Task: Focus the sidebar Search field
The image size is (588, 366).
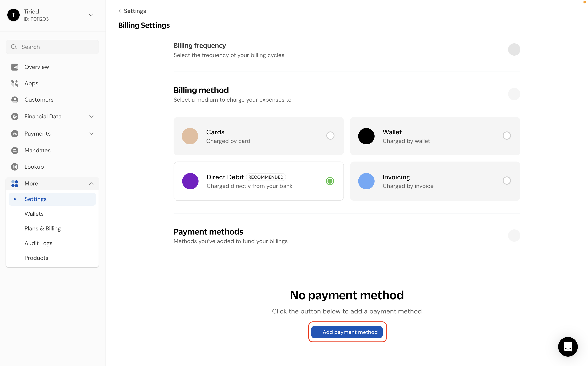Action: pos(52,47)
